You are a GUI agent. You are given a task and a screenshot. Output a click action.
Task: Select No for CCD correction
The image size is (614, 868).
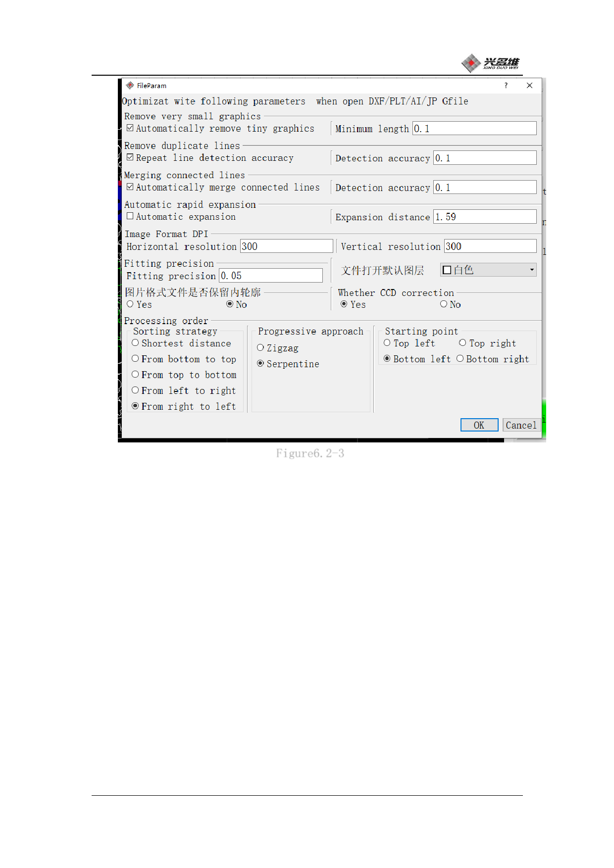point(444,304)
